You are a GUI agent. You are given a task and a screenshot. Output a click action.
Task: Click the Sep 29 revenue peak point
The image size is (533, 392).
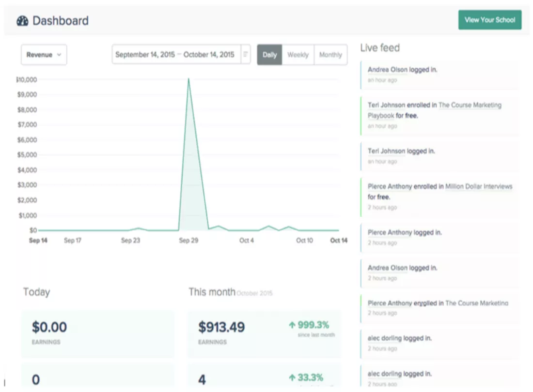pos(188,79)
